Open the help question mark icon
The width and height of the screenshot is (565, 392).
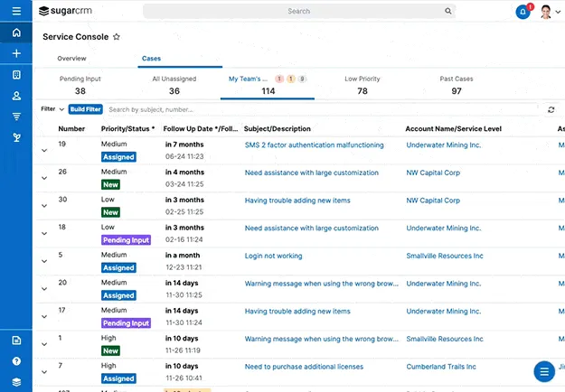16,360
